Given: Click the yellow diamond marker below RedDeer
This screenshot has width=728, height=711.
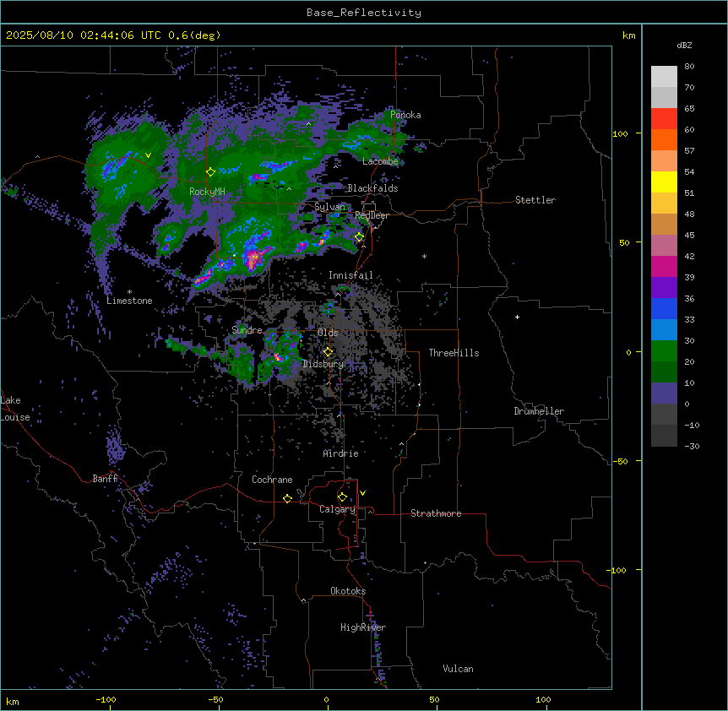Looking at the screenshot, I should 359,237.
